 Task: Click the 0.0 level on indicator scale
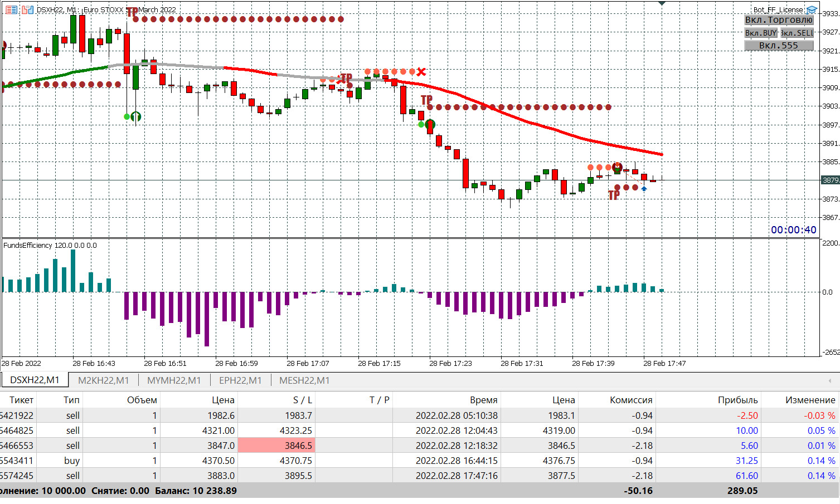[828, 292]
